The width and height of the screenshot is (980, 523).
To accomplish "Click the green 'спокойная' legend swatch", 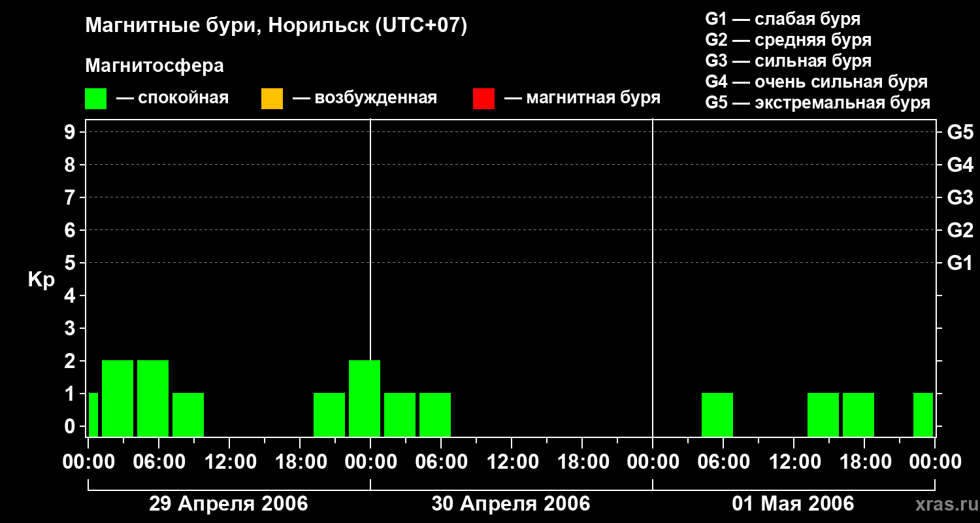I will pyautogui.click(x=95, y=99).
